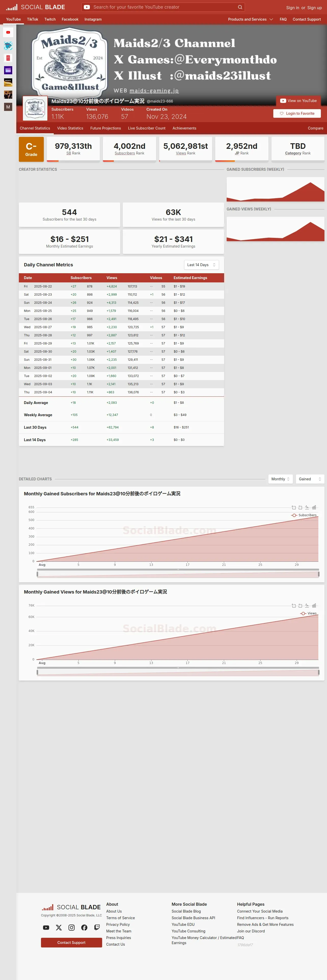Viewport: 327px width, 980px height.
Task: Open the Future Projections tab
Action: coord(105,128)
